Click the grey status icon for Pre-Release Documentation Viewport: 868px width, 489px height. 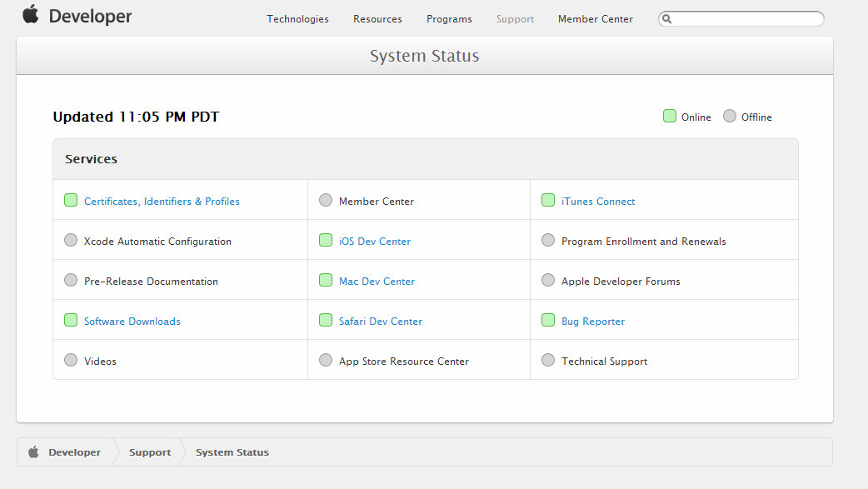click(71, 280)
